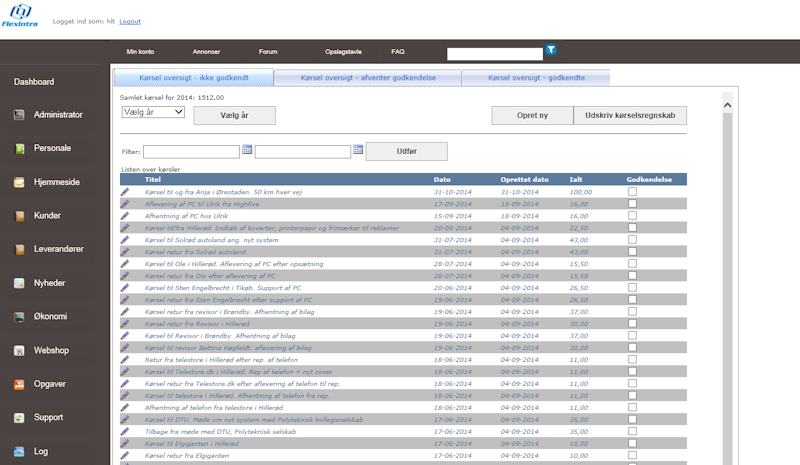The width and height of the screenshot is (800, 465).
Task: Open 'Annoncer' in top menu
Action: tap(206, 52)
